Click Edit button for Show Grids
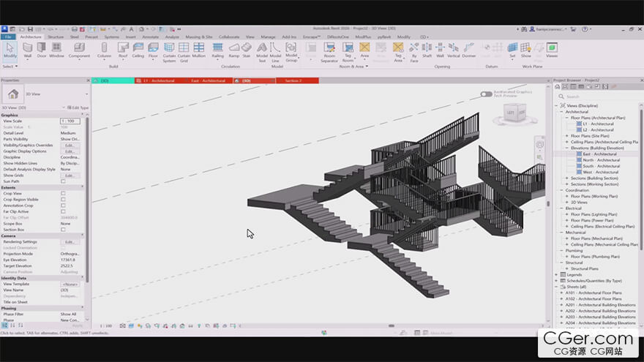Viewport: 644px width, 362px height. (x=70, y=176)
